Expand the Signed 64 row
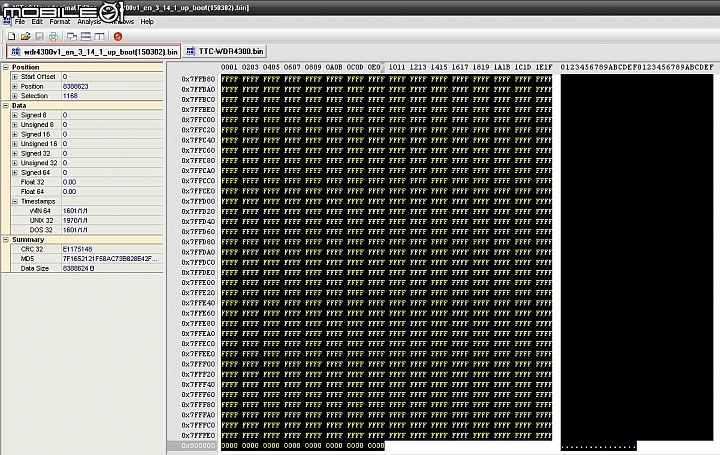This screenshot has height=455, width=720. (15, 173)
